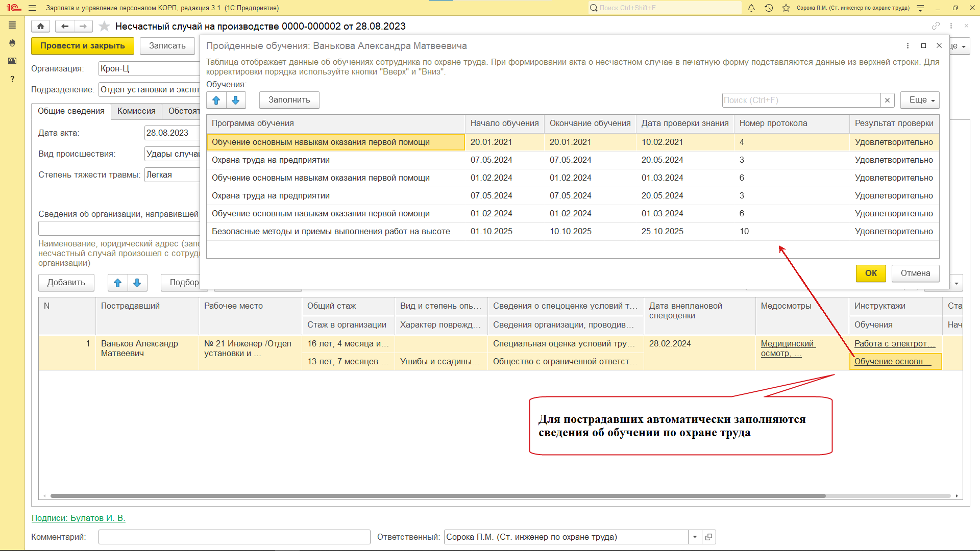Expand the Еще menu in the dialog
The height and width of the screenshot is (551, 980).
(x=921, y=100)
